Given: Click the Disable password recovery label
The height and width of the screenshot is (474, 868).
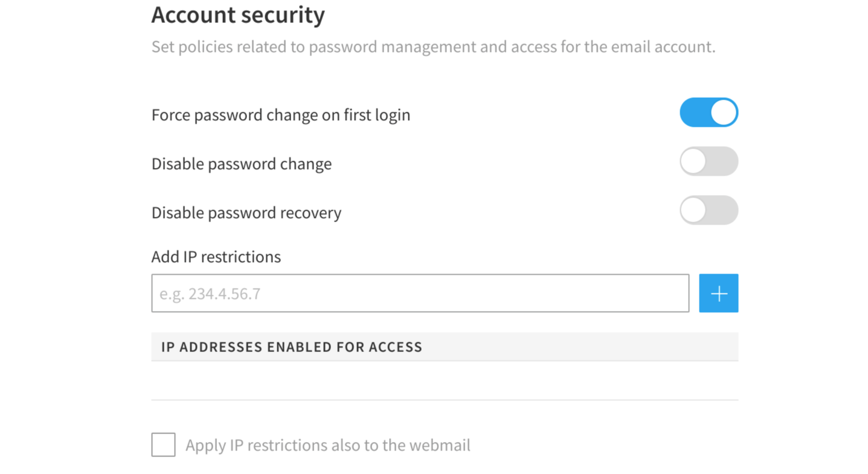Looking at the screenshot, I should (x=246, y=212).
